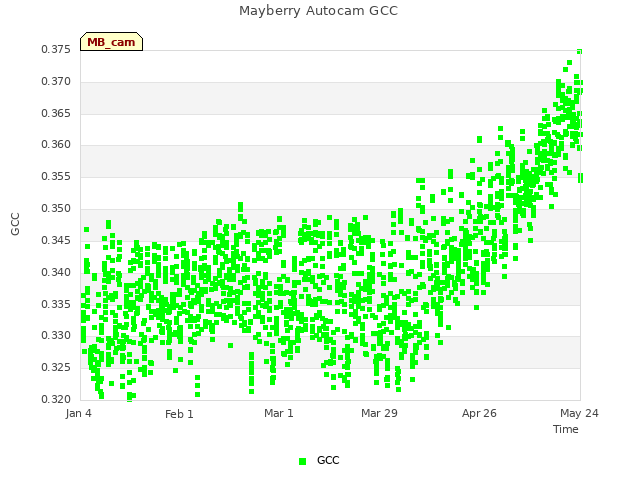Click the MB_cam label tag
Screen dimensions: 640x480
(111, 42)
